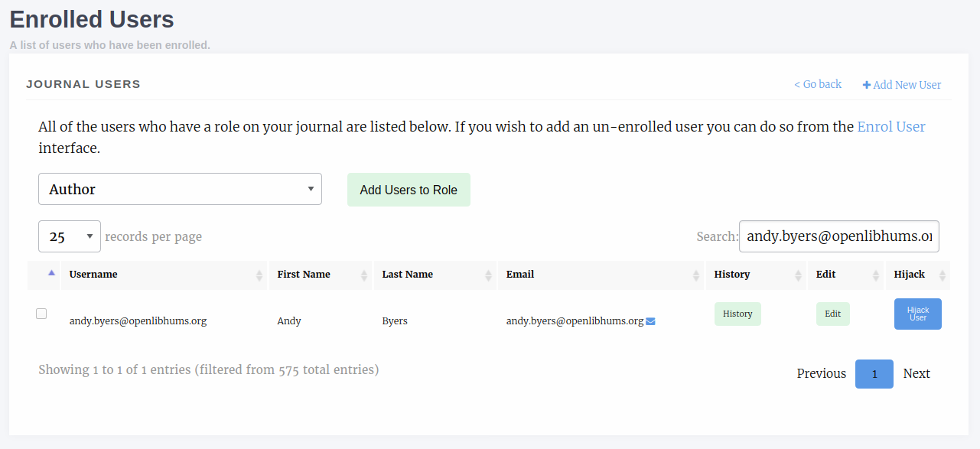Click the last name cell Byers
This screenshot has height=449, width=980.
tap(395, 321)
